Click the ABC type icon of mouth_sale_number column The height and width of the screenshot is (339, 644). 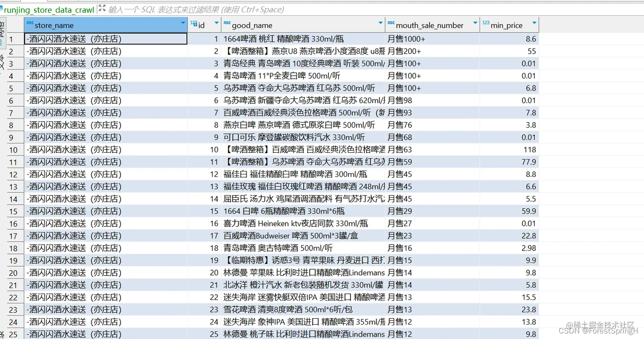391,23
